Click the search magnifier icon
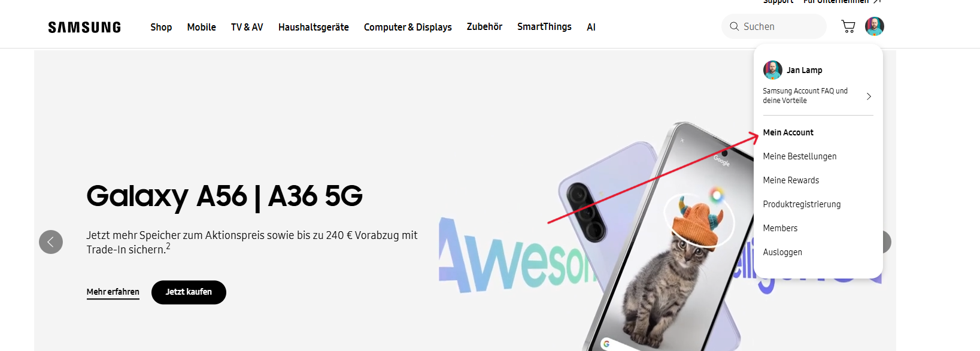The width and height of the screenshot is (980, 351). pos(735,26)
